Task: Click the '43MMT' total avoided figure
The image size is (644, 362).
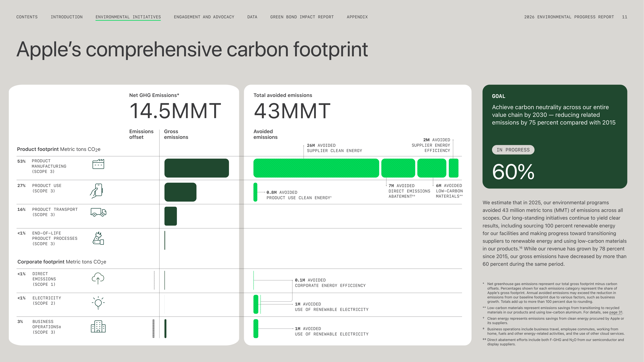Action: click(292, 111)
